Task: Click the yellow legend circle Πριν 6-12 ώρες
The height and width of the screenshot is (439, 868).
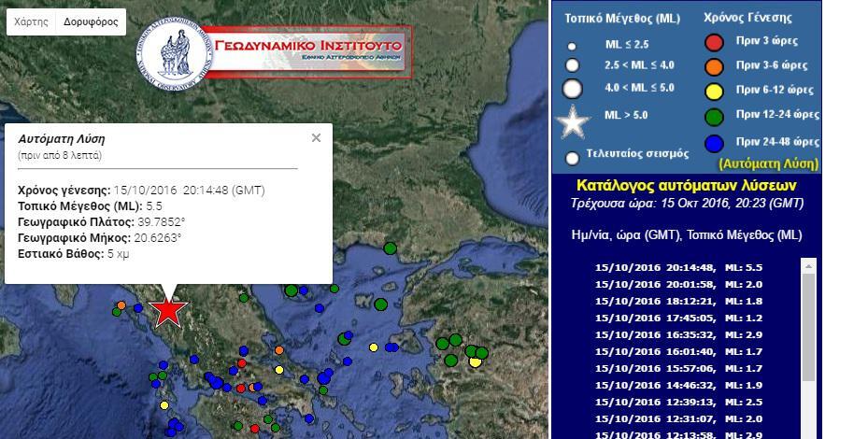Action: (x=714, y=91)
